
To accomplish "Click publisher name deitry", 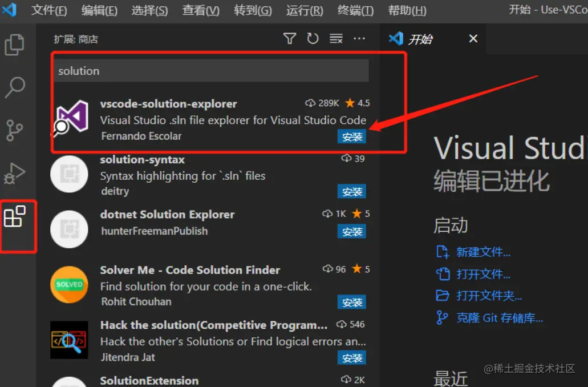I will point(115,191).
